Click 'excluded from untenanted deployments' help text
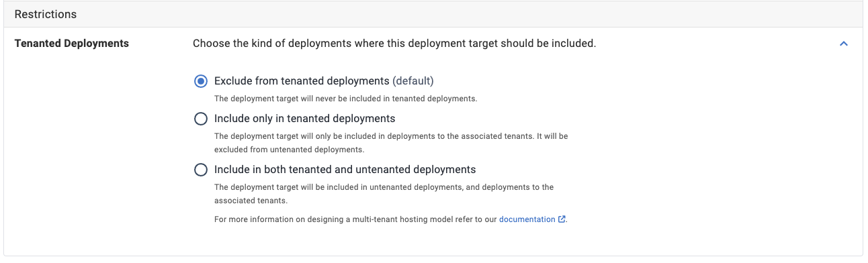 pos(289,150)
